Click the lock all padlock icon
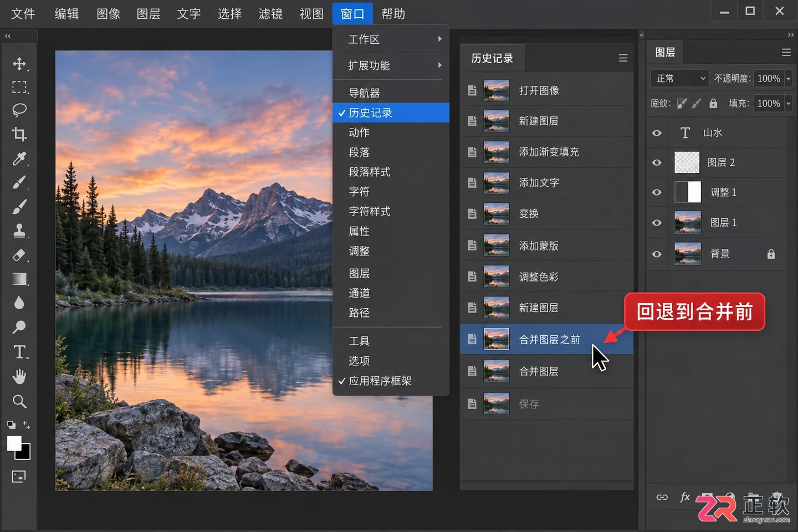 [x=713, y=103]
